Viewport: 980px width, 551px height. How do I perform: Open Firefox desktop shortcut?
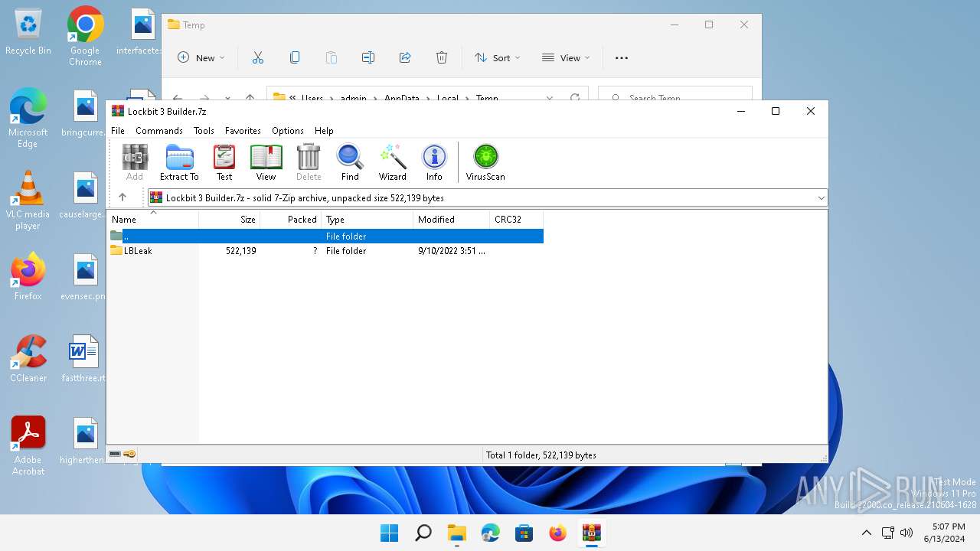(x=28, y=276)
